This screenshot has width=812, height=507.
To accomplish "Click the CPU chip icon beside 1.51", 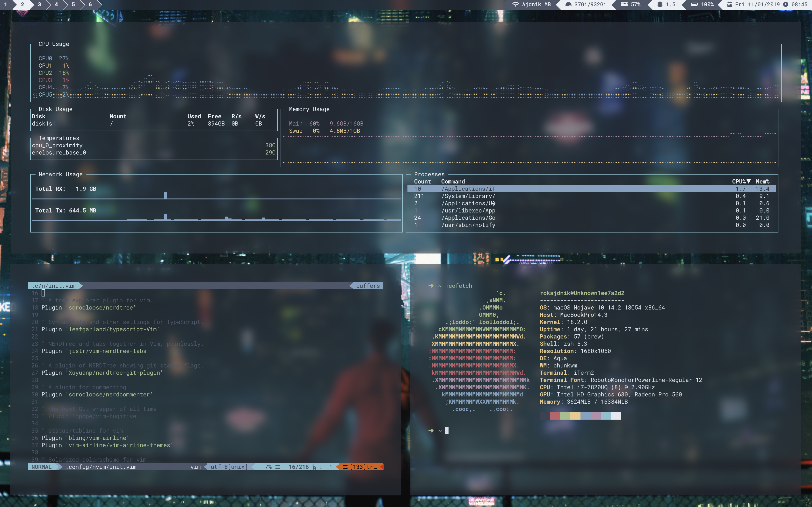I will click(660, 4).
